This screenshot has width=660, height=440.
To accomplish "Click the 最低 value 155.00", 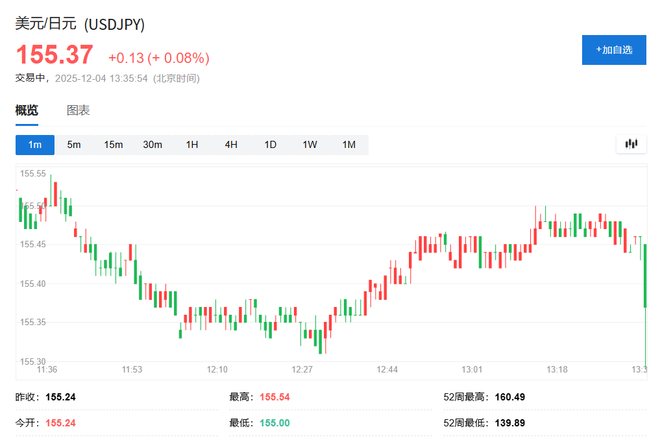I will coord(275,423).
